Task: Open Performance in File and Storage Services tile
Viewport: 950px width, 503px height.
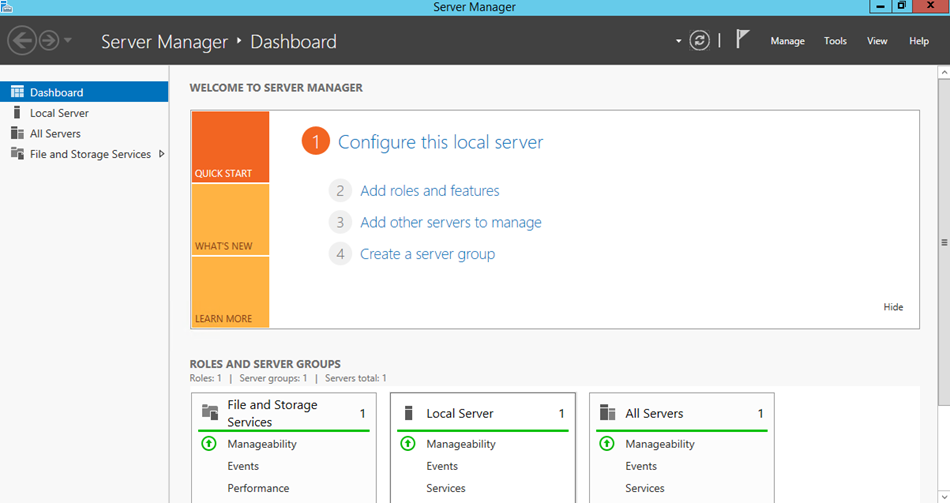Action: pyautogui.click(x=258, y=488)
